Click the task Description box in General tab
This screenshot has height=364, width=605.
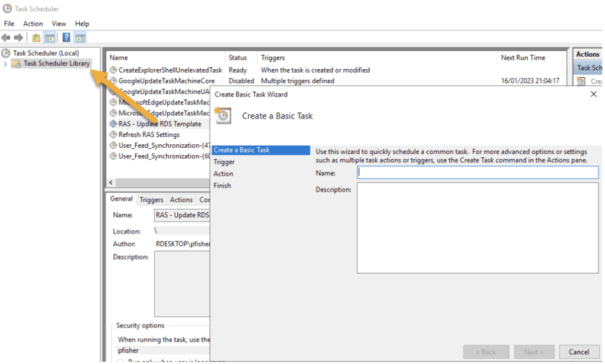[x=182, y=284]
